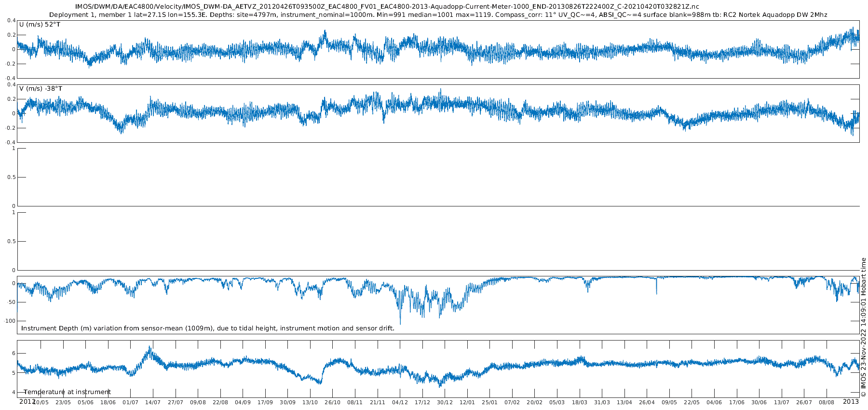This screenshot has height=410, width=868.
Task: Click the 'U (m/s) 52°T' panel label
Action: tap(40, 24)
